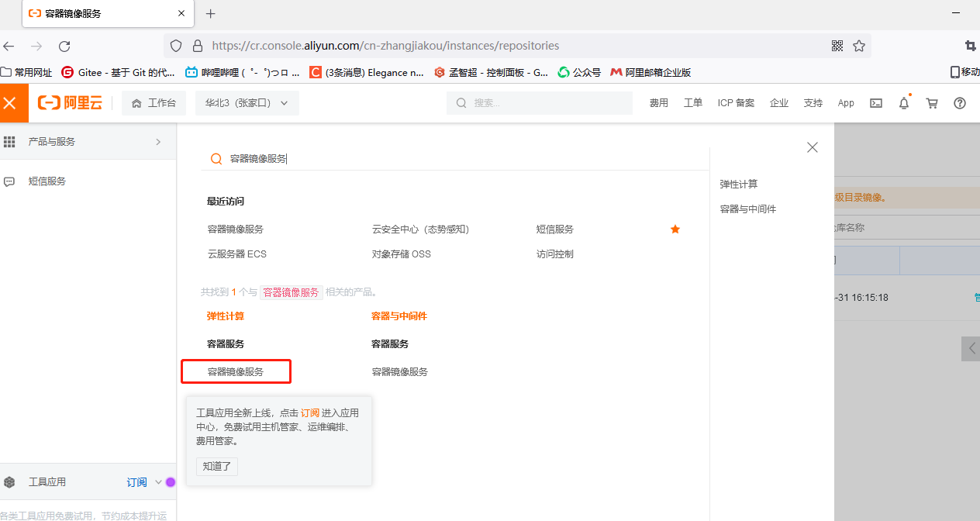Click the 订阅 link in the sidebar
980x521 pixels.
pyautogui.click(x=136, y=482)
